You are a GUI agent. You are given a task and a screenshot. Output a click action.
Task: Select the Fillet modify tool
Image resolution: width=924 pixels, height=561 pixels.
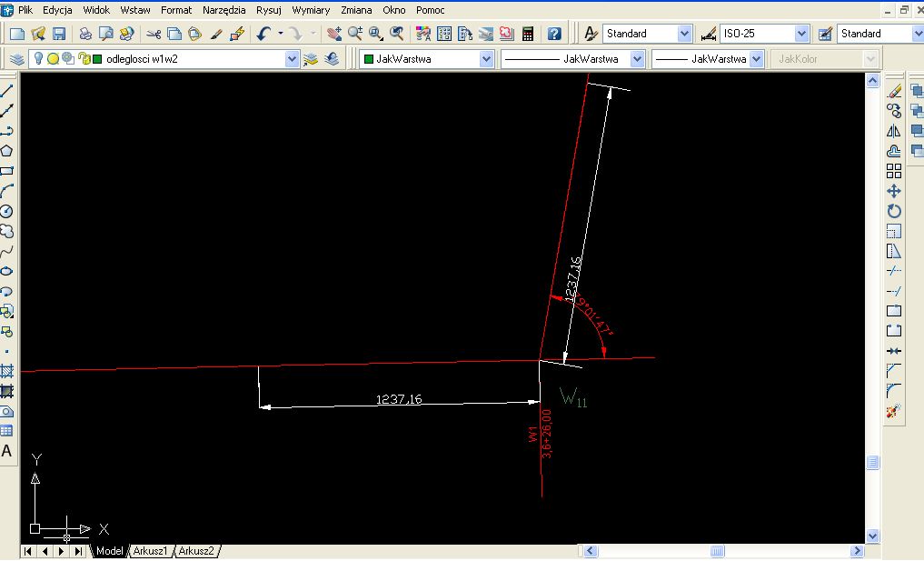[894, 390]
